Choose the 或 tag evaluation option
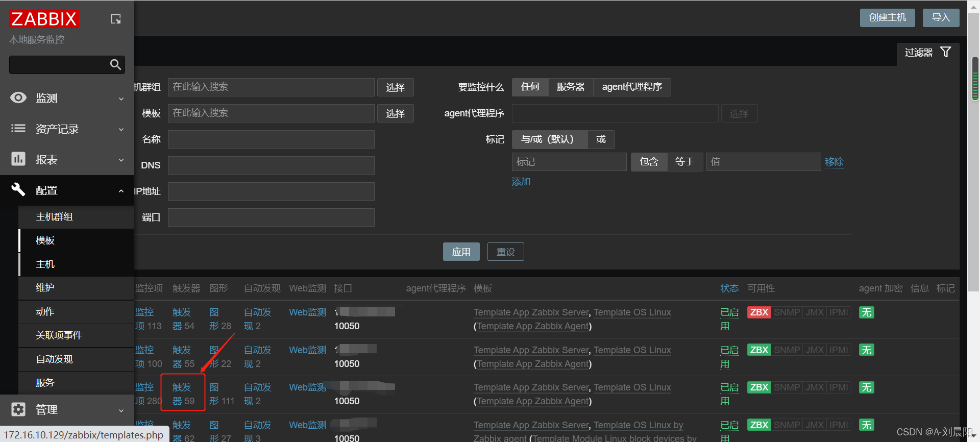The width and height of the screenshot is (980, 442). 601,139
